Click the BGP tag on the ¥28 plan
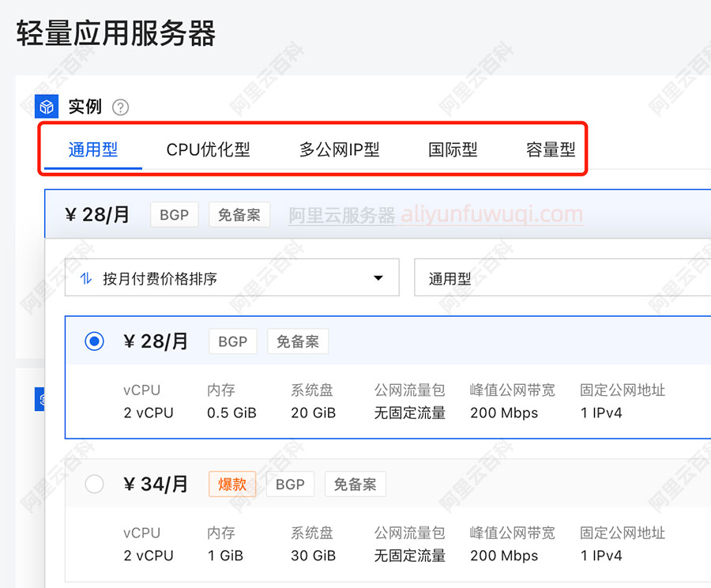This screenshot has height=588, width=711. tap(232, 341)
